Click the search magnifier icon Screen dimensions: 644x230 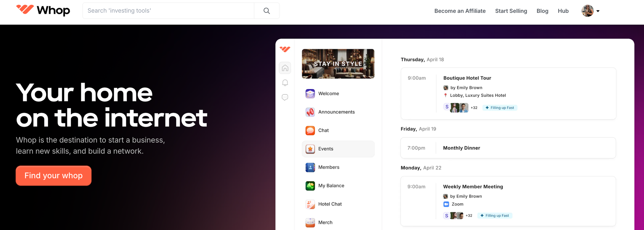point(267,11)
